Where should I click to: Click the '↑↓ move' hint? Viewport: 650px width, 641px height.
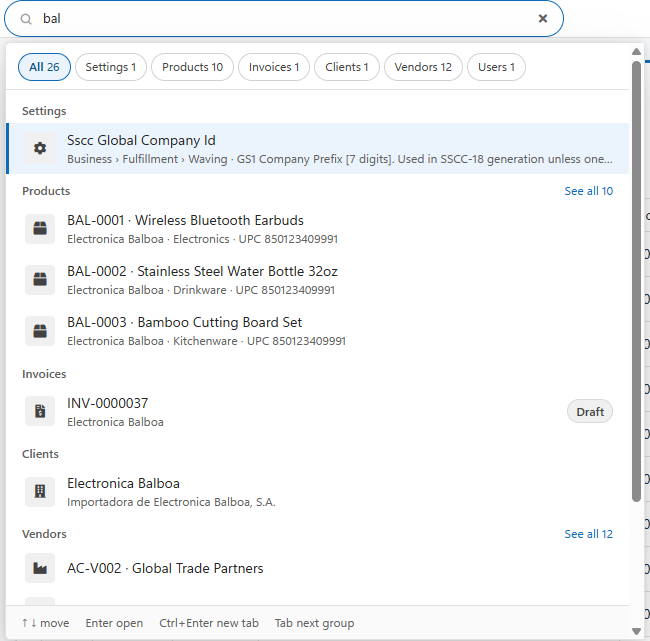point(46,623)
